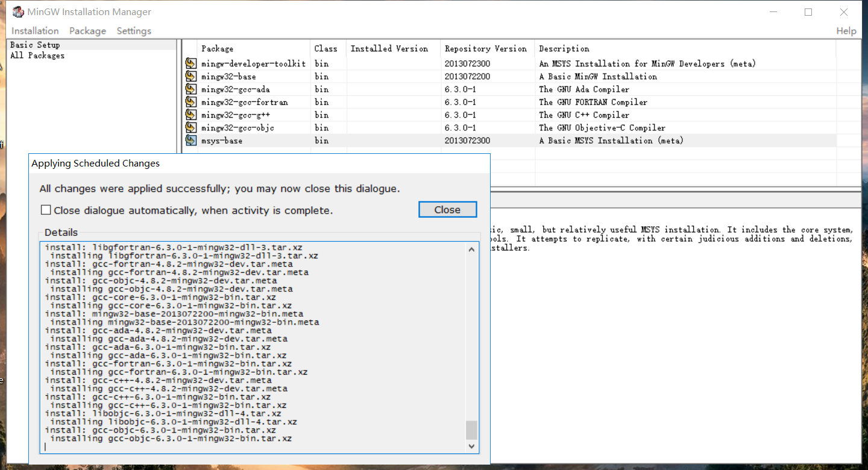The height and width of the screenshot is (470, 868).
Task: Select Basic Setup in the left pane
Action: pos(35,45)
